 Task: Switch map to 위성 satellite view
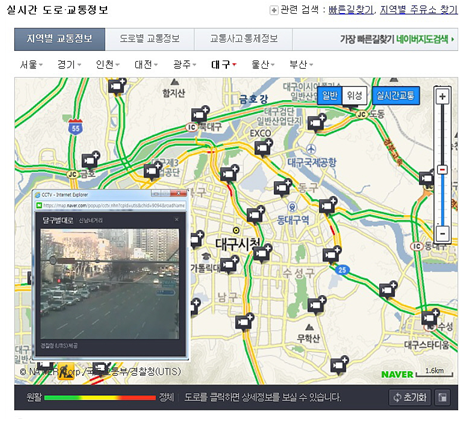coord(354,96)
